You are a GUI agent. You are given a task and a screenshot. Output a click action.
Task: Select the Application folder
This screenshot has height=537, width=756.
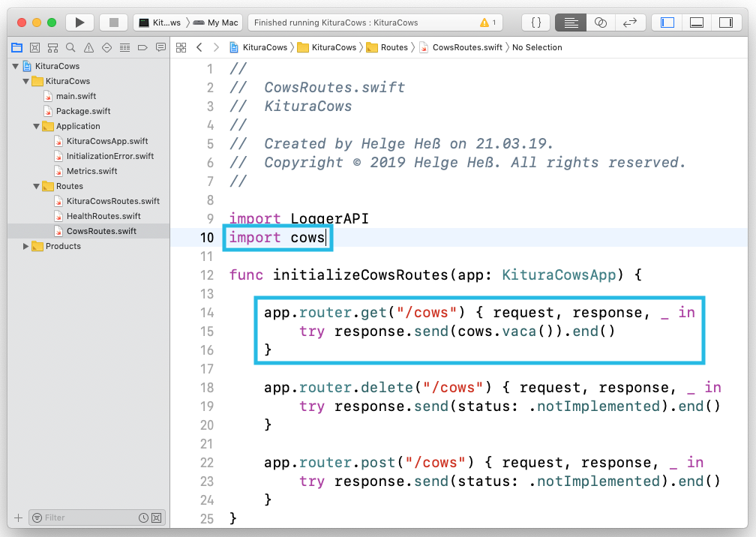tap(71, 126)
